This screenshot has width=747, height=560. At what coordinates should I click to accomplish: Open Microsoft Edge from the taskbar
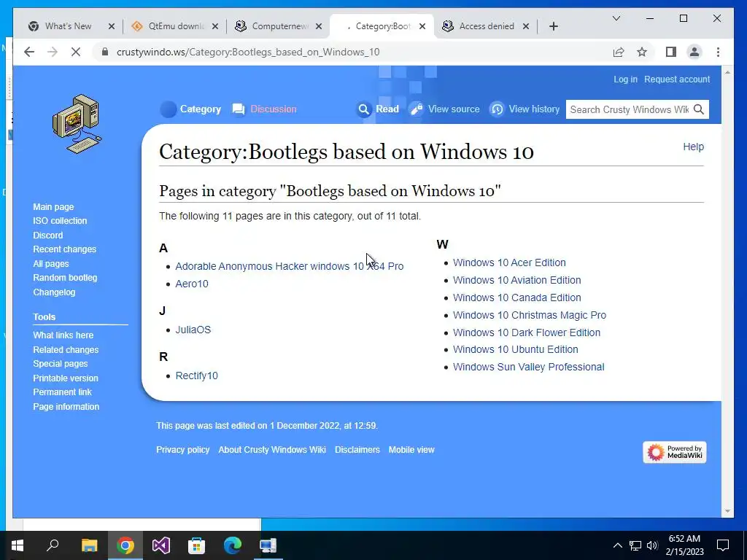point(233,545)
